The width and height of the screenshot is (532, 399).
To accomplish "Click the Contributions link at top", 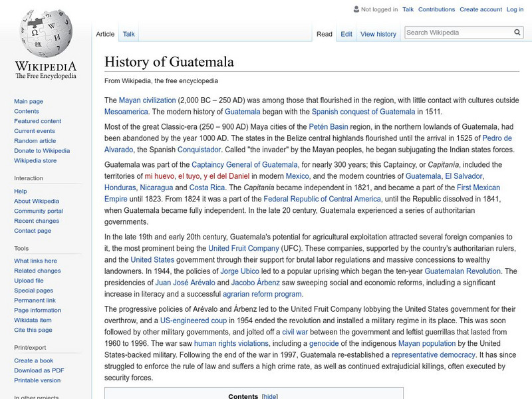I will [x=436, y=10].
